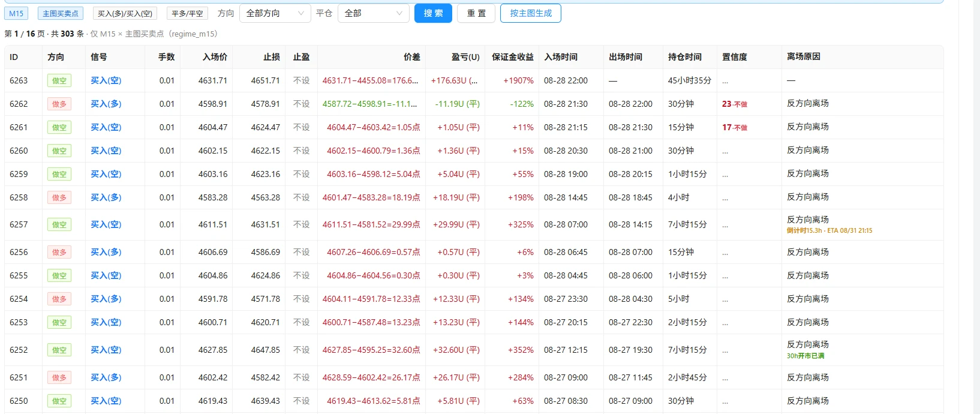Click the 入场时间 column header
Viewport: 980px width, 414px height.
[561, 57]
